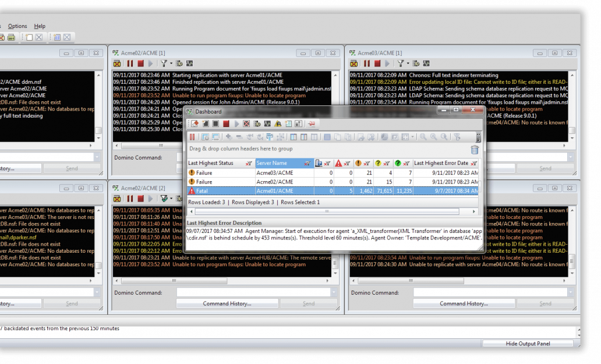Pause the Acme02/ACME [2] console
601x364 pixels.
tap(130, 199)
